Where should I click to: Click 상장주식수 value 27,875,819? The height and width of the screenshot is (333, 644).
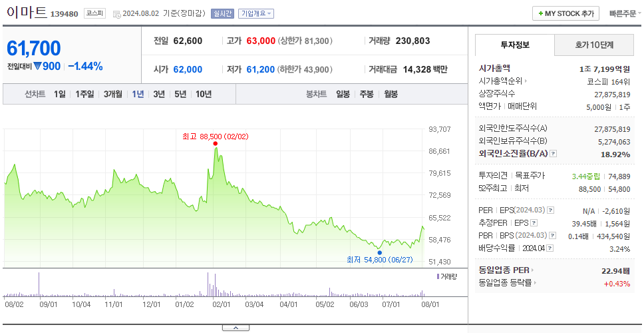coord(612,94)
